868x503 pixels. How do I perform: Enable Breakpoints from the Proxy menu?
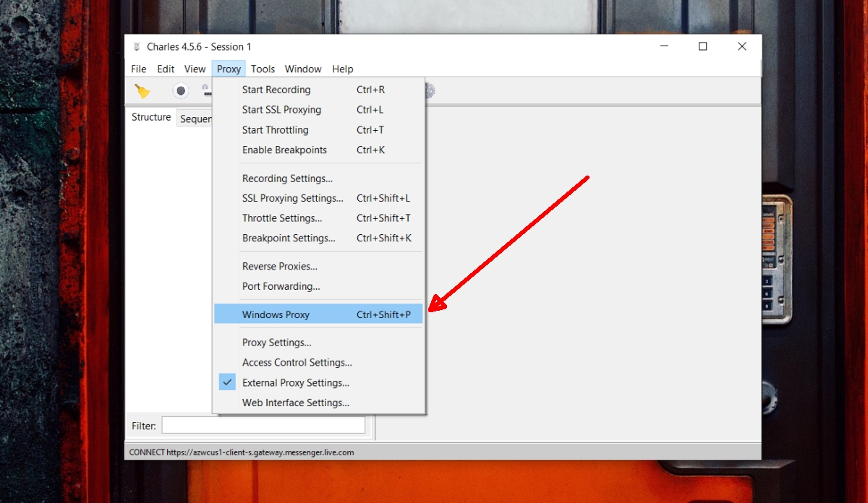[285, 150]
